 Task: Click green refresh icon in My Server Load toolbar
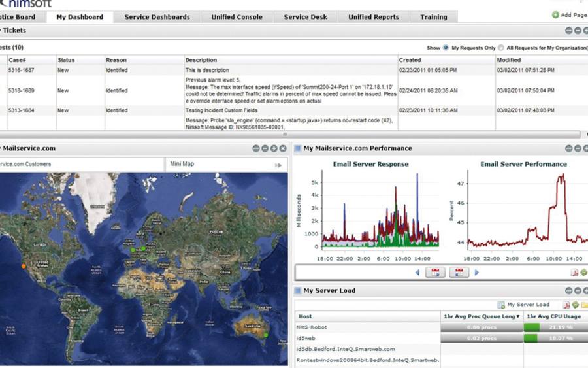point(575,305)
